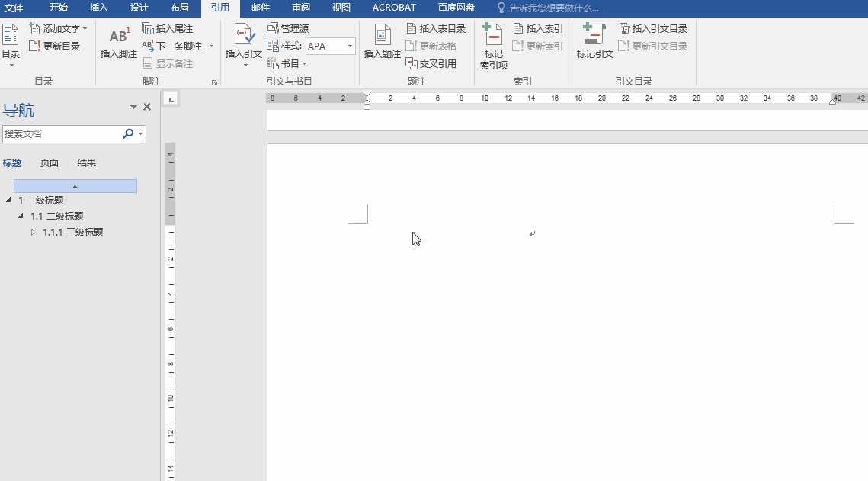Close the 导航 navigation pane
The height and width of the screenshot is (481, 868).
(x=147, y=107)
